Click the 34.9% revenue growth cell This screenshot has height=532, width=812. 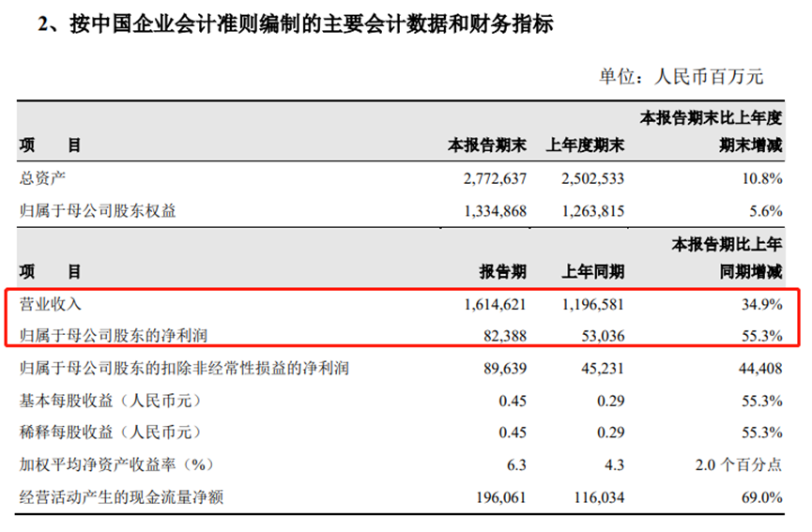[762, 304]
